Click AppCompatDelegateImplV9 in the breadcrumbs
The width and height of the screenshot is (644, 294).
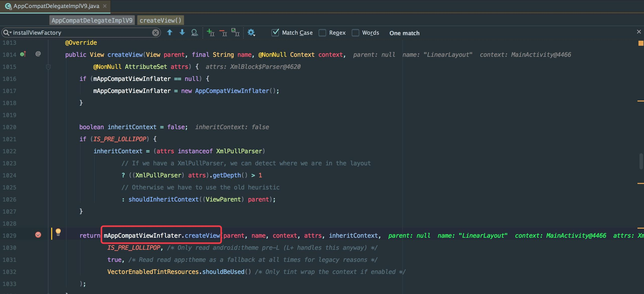click(92, 20)
